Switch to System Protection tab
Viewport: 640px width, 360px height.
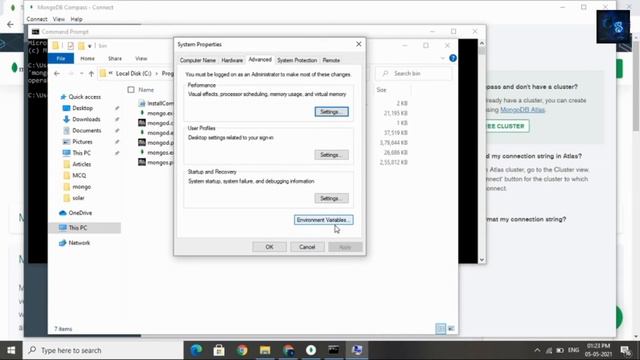point(297,60)
